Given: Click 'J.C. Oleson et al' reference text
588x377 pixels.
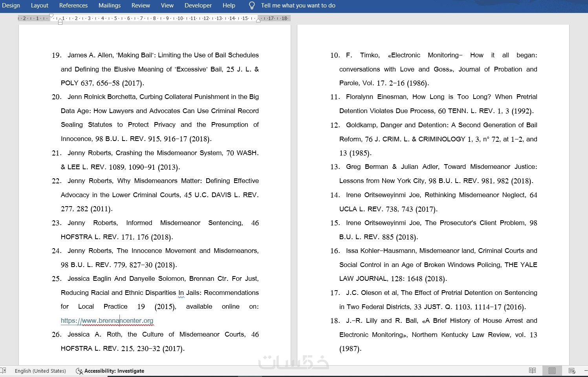Looking at the screenshot, I should [x=372, y=293].
